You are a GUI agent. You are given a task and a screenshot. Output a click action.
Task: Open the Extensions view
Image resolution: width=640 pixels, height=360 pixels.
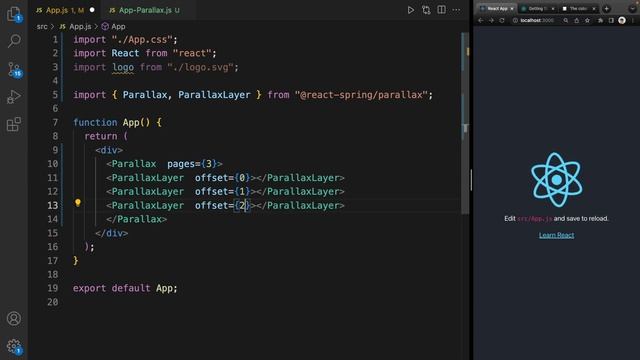pos(14,124)
